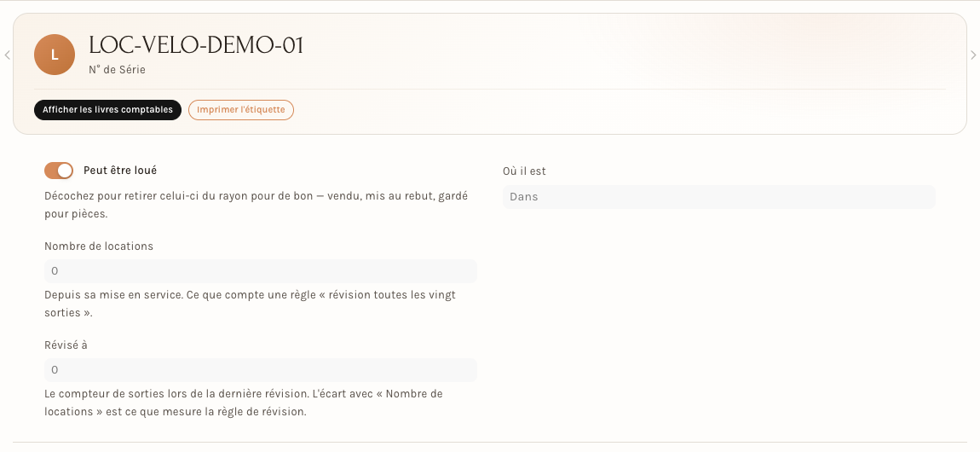Go to the next record with right chevron
Image resolution: width=980 pixels, height=452 pixels.
[x=973, y=55]
